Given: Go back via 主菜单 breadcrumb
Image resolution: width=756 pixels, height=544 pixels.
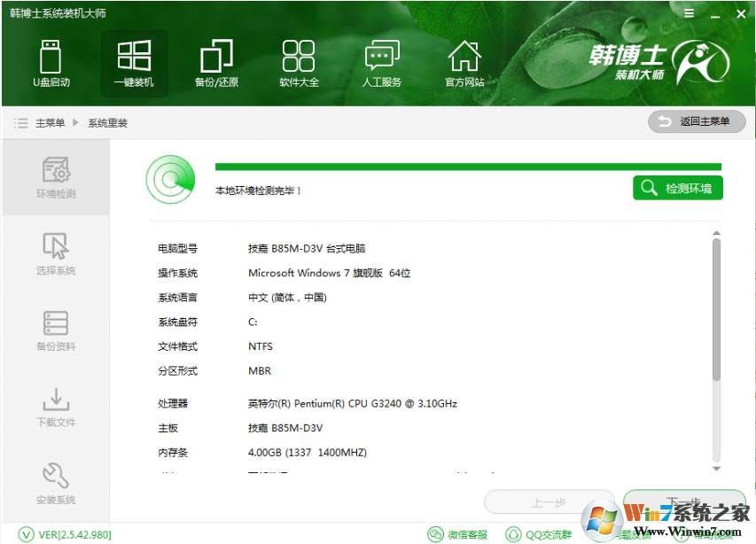Looking at the screenshot, I should (48, 122).
